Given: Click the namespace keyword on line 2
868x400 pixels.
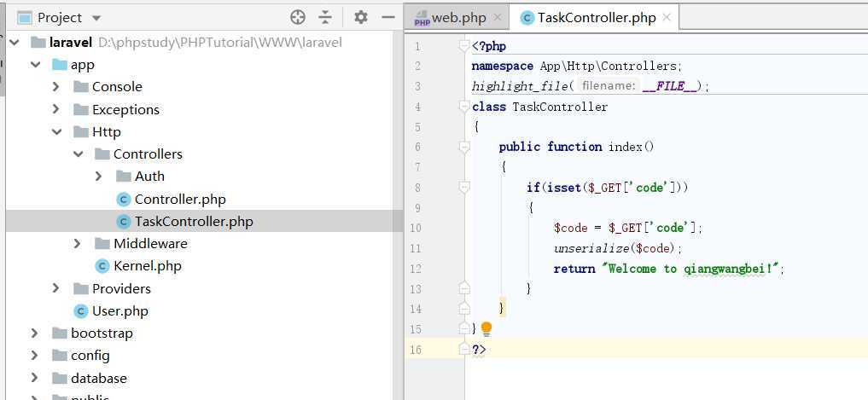Looking at the screenshot, I should 503,67.
